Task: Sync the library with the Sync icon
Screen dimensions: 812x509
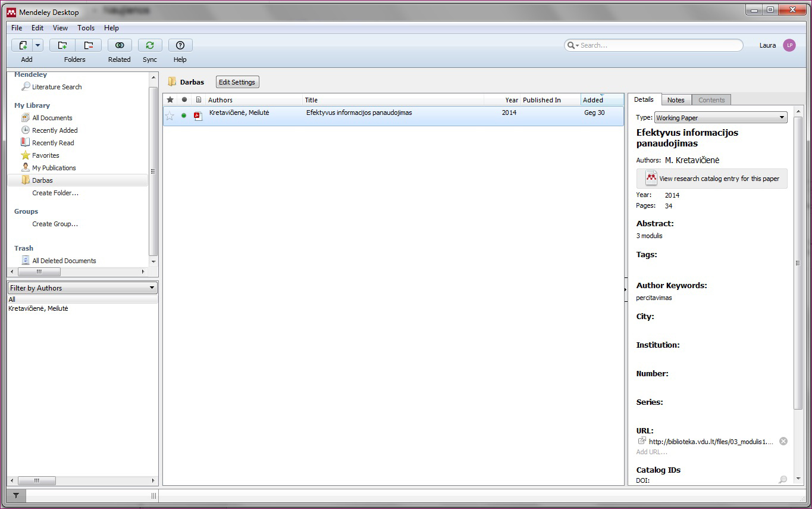Action: [150, 45]
